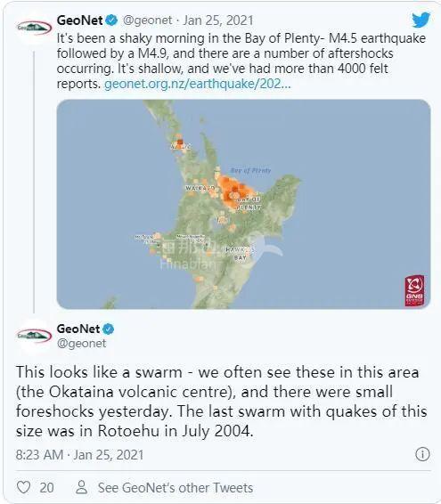Image resolution: width=441 pixels, height=504 pixels.
Task: Open the @geonet handle in quoted tweet
Action: (148, 20)
